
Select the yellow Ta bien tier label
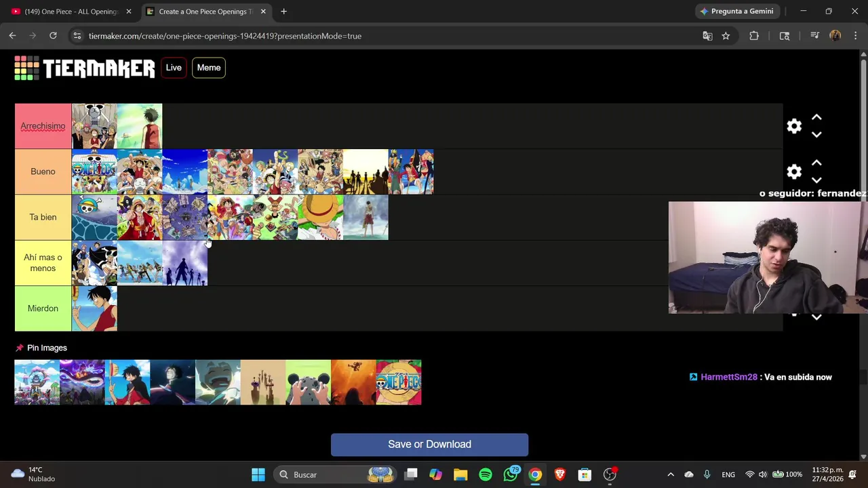coord(43,217)
